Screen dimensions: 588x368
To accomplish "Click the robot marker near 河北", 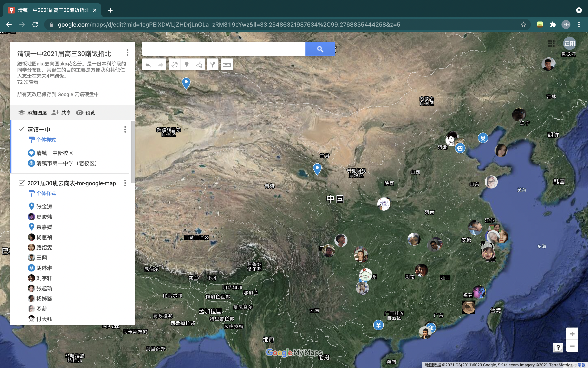I will (x=460, y=148).
